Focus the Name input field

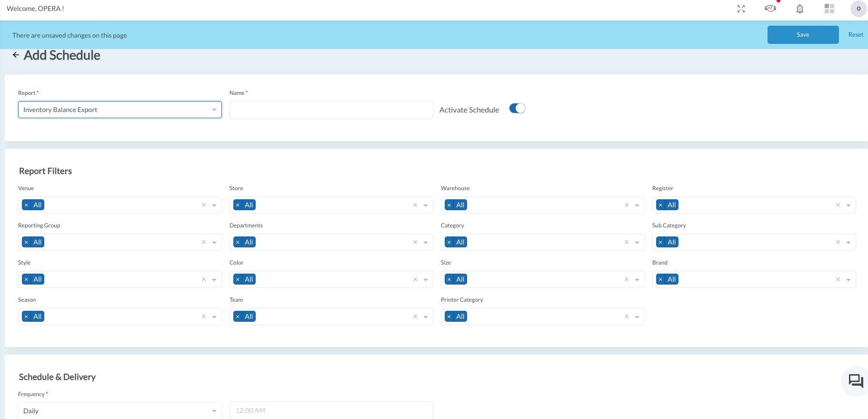click(331, 110)
